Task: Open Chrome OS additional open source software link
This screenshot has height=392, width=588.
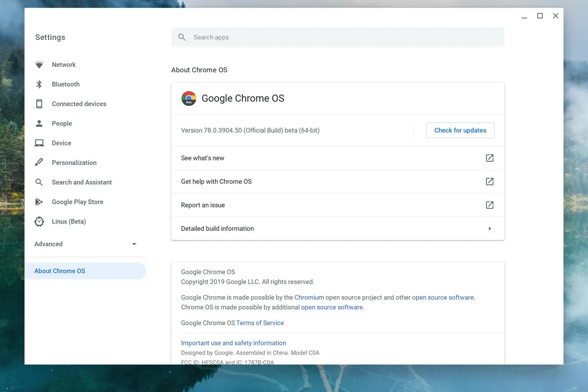Action: click(332, 307)
